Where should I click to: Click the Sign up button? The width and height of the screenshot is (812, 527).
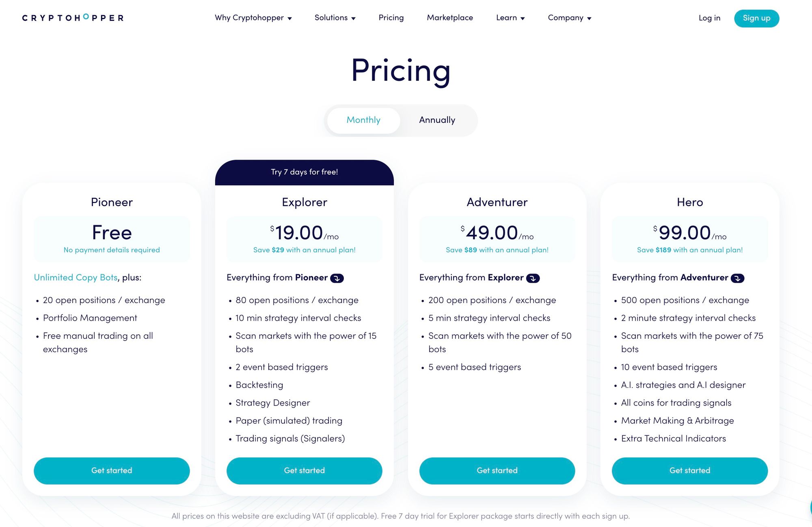click(756, 18)
